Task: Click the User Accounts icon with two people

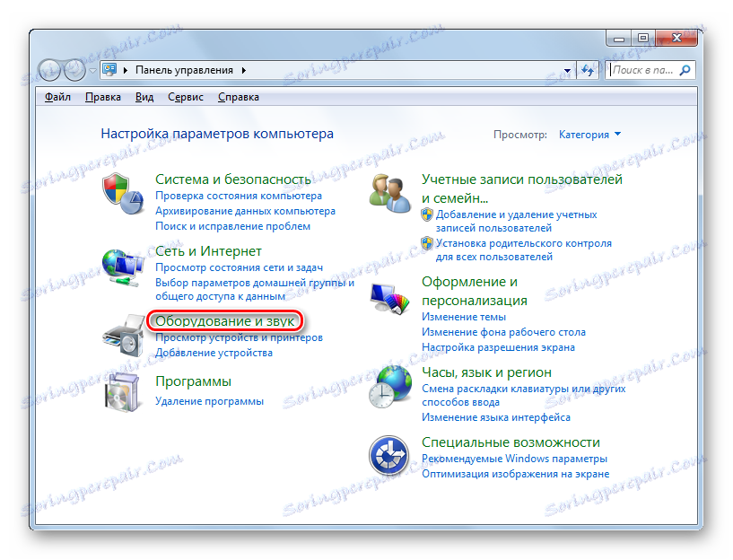Action: coord(389,190)
